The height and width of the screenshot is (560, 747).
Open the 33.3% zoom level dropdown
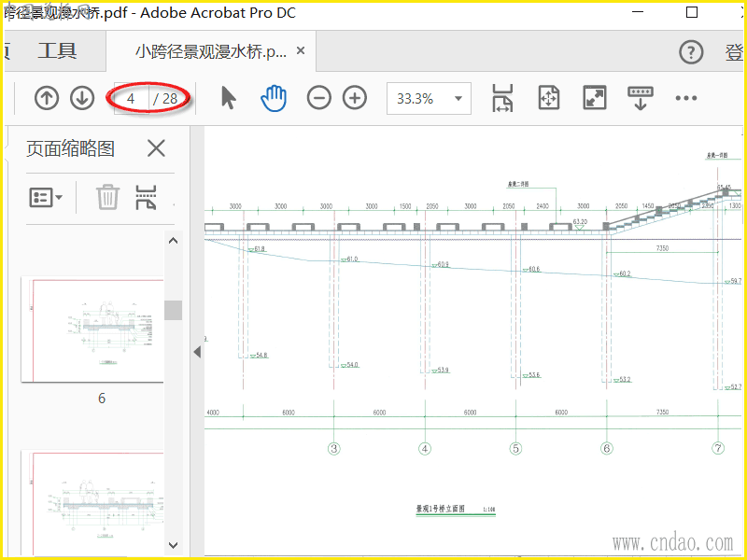429,99
